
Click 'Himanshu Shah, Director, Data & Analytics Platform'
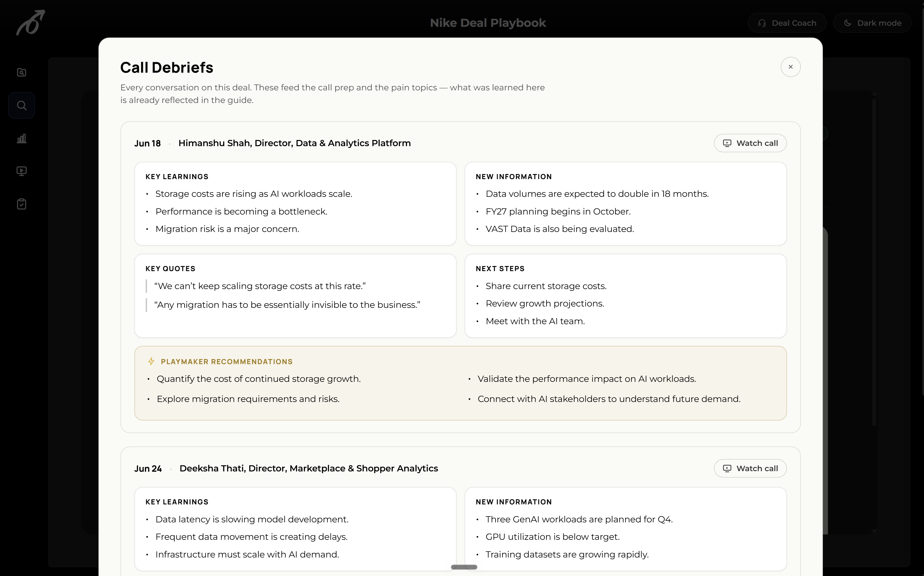(295, 143)
